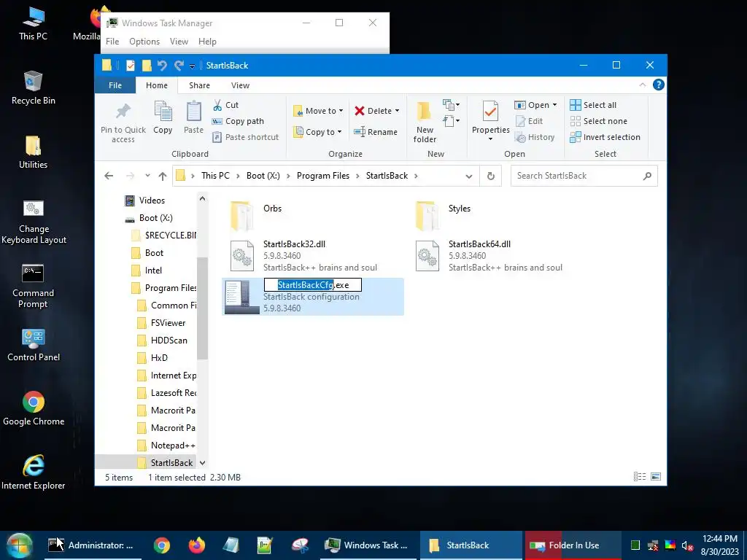Click Pin to Quick access icon

(x=123, y=112)
